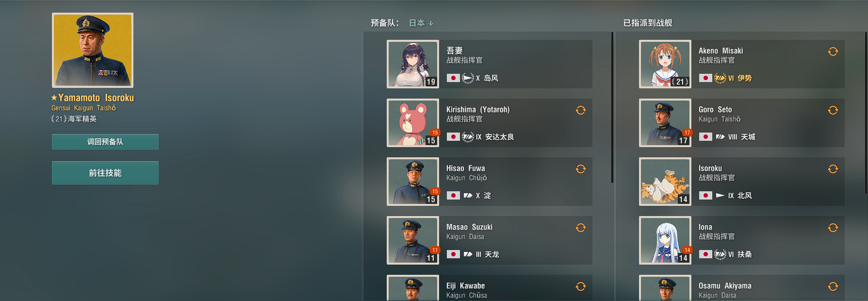868x301 pixels.
Task: Select the pink bear Kirishima portrait
Action: [413, 123]
